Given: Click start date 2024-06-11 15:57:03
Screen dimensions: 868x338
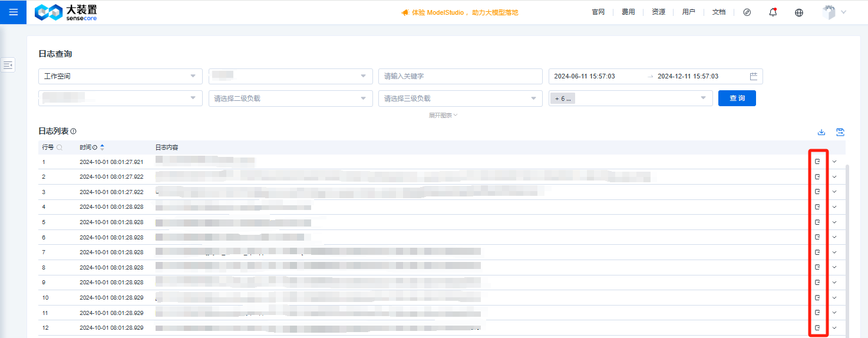Looking at the screenshot, I should (585, 76).
